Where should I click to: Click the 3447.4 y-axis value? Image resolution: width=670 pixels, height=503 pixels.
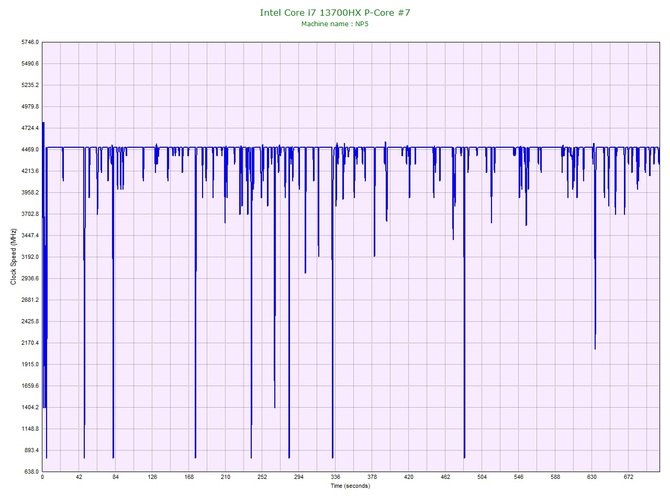click(x=30, y=235)
